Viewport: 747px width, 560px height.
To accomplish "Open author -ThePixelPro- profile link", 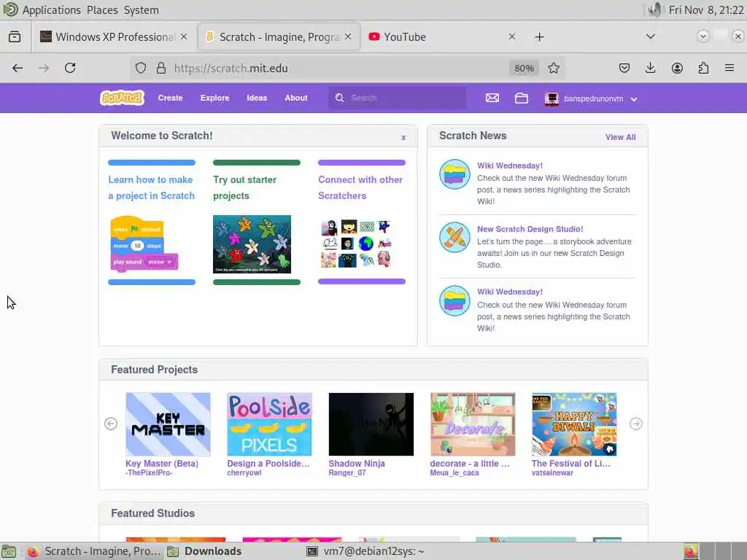I will pos(149,472).
